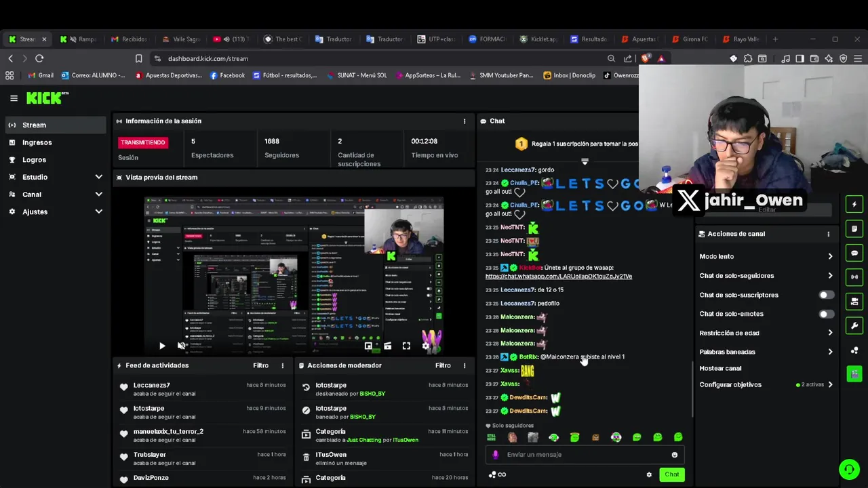
Task: Open Ingresos in left sidebar
Action: click(55, 142)
